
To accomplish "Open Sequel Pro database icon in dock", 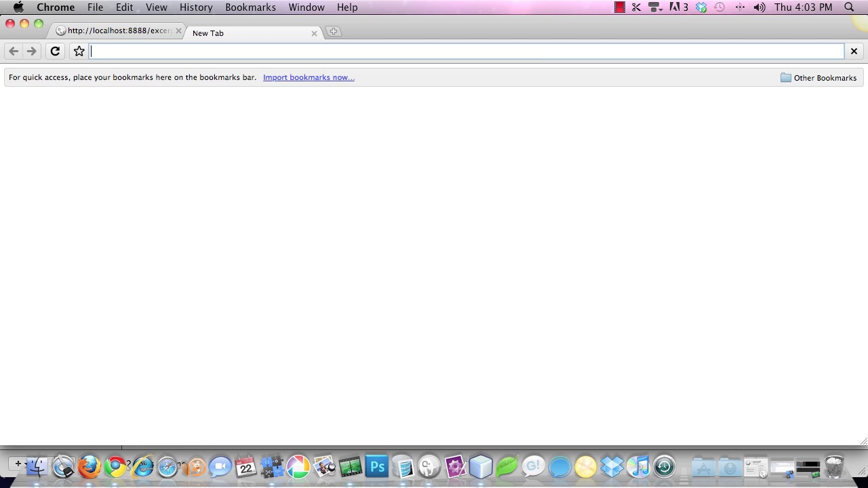I will click(x=403, y=466).
